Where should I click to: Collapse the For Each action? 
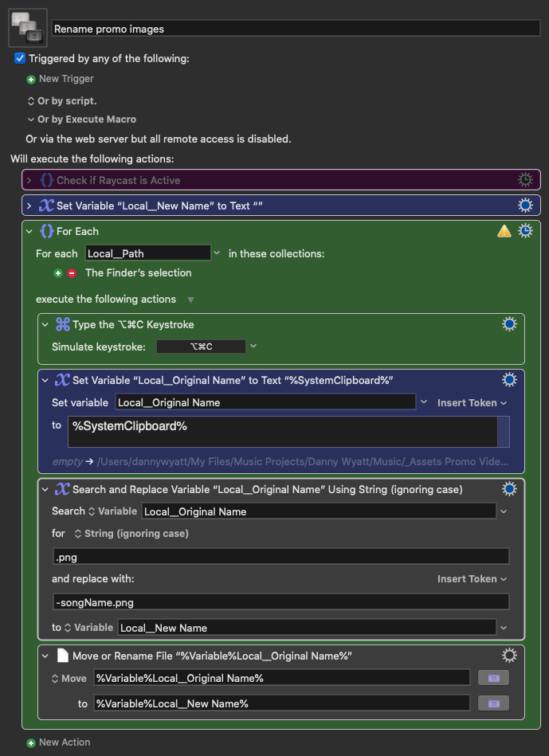[x=29, y=232]
